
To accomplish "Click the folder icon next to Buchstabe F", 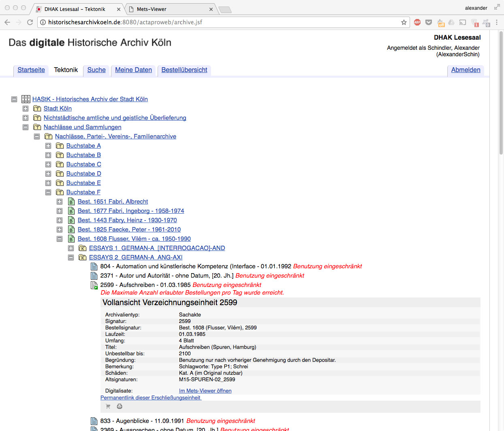I will coord(60,192).
